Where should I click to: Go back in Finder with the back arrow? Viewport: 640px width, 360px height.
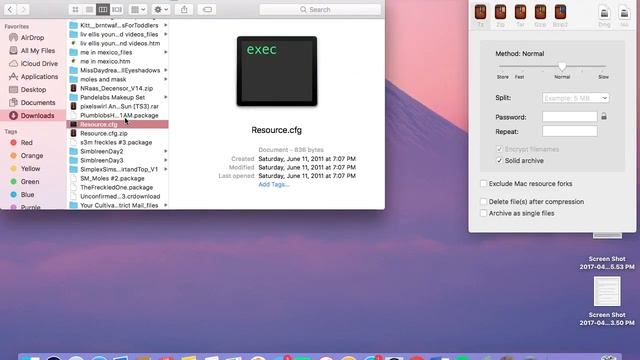point(10,9)
